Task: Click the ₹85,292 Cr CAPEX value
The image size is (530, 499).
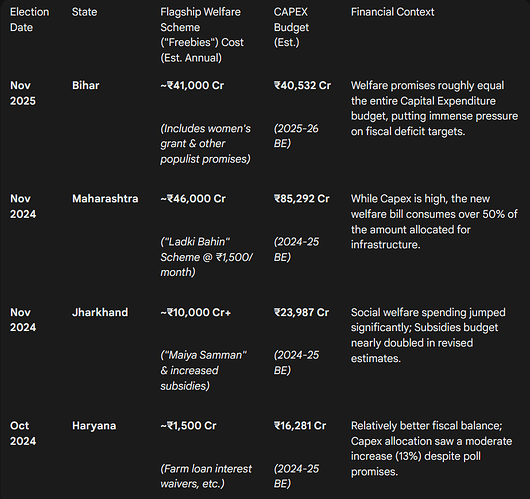Action: (x=302, y=199)
